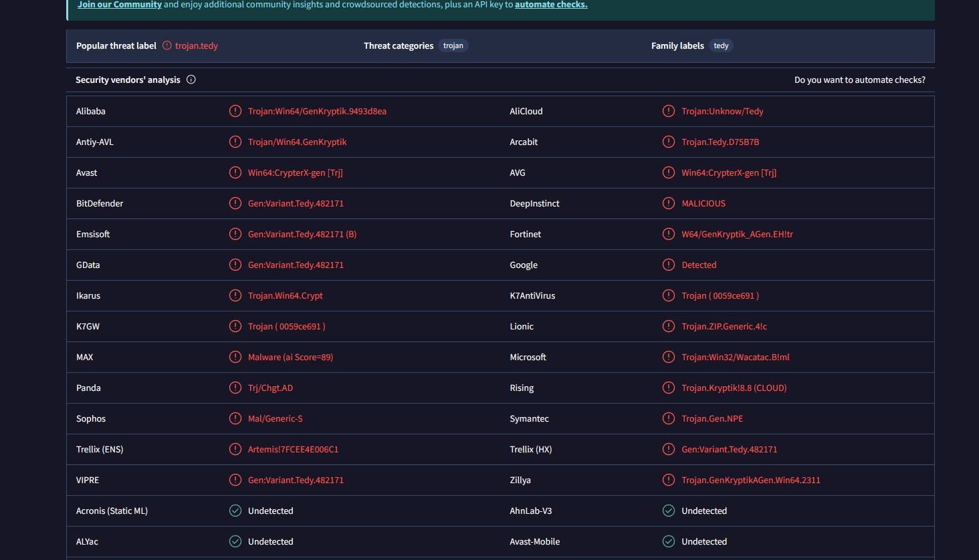The image size is (979, 560).
Task: Select Undetected result for AhnLab-V3
Action: pos(704,511)
